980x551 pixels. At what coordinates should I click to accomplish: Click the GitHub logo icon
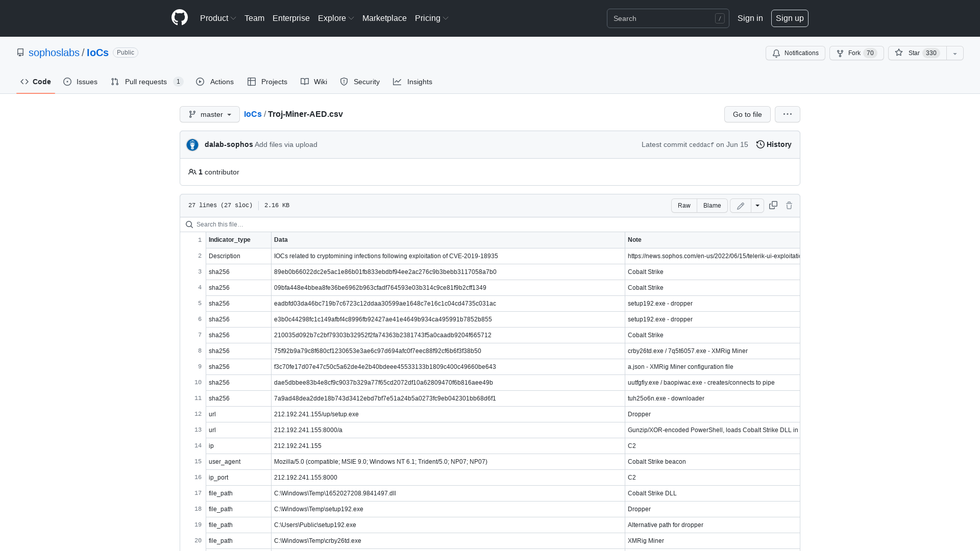[x=179, y=18]
